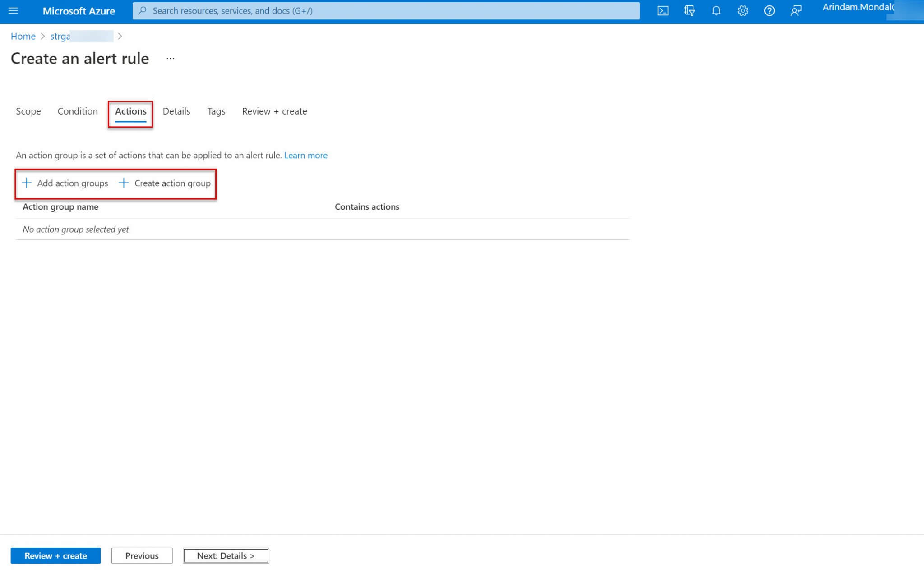Launch Cloud Shell from the top bar
The height and width of the screenshot is (573, 924).
click(x=662, y=11)
